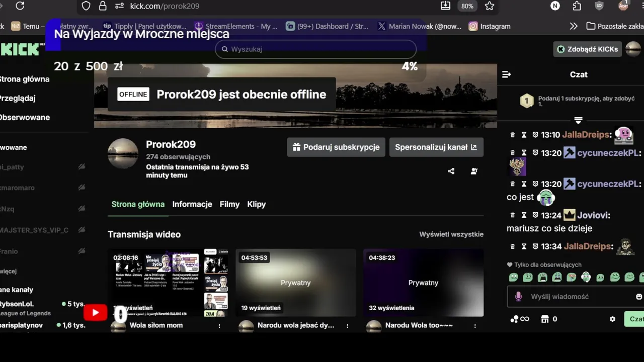The width and height of the screenshot is (644, 362).
Task: Insert the first green quick emote
Action: [x=513, y=277]
